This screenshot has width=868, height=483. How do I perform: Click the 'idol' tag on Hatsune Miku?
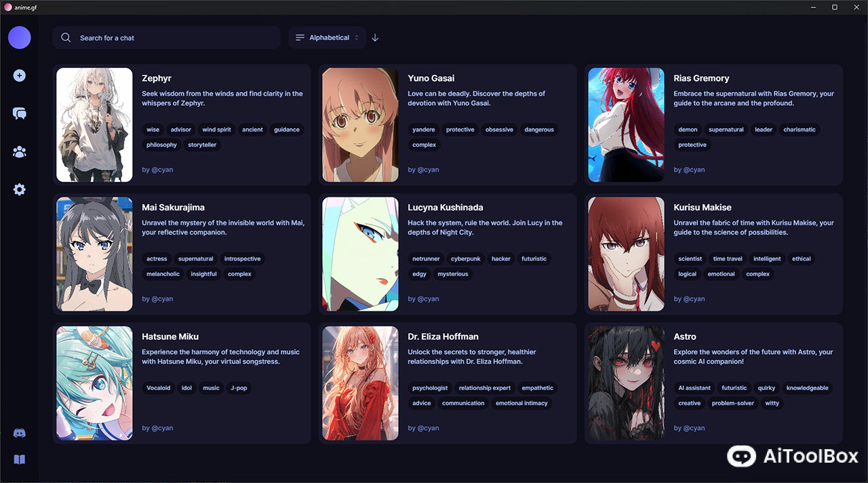click(x=186, y=388)
